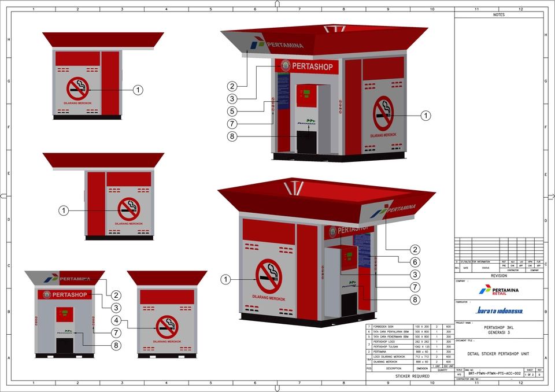The height and width of the screenshot is (392, 555).
Task: Click the Pertamina Retail logo in title block
Action: [498, 290]
